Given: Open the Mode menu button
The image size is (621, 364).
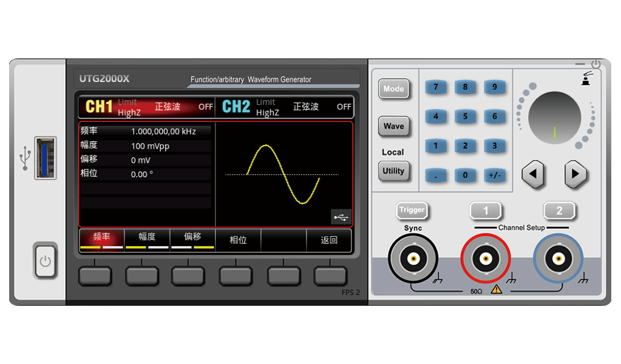Looking at the screenshot, I should pyautogui.click(x=393, y=89).
